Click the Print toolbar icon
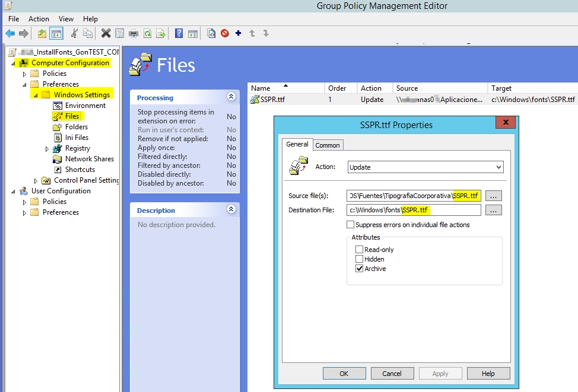This screenshot has height=392, width=578. pos(134,33)
